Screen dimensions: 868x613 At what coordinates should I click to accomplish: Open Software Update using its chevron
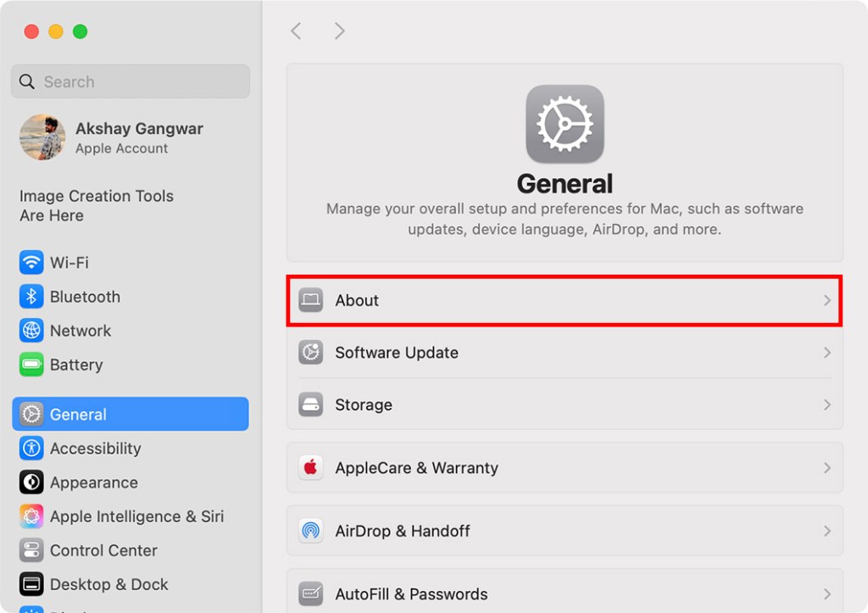pos(827,353)
